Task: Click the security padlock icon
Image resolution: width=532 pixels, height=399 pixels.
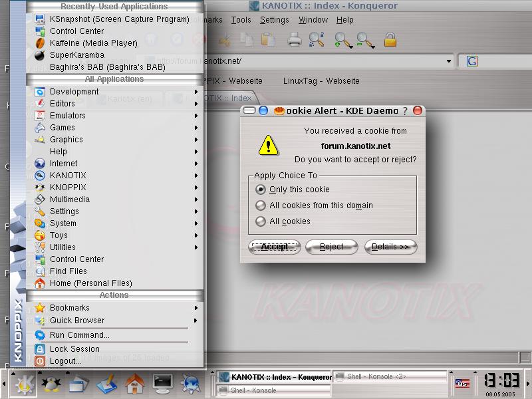Action: tap(390, 39)
